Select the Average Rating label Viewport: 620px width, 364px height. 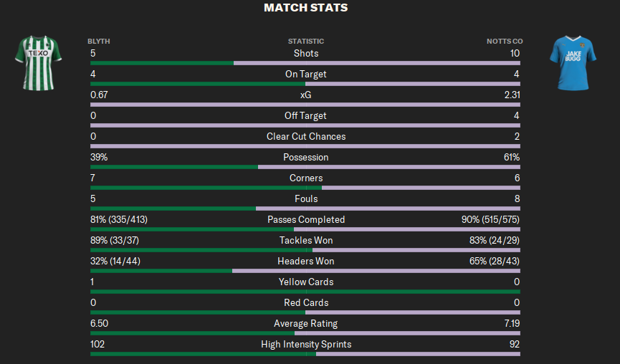(305, 323)
